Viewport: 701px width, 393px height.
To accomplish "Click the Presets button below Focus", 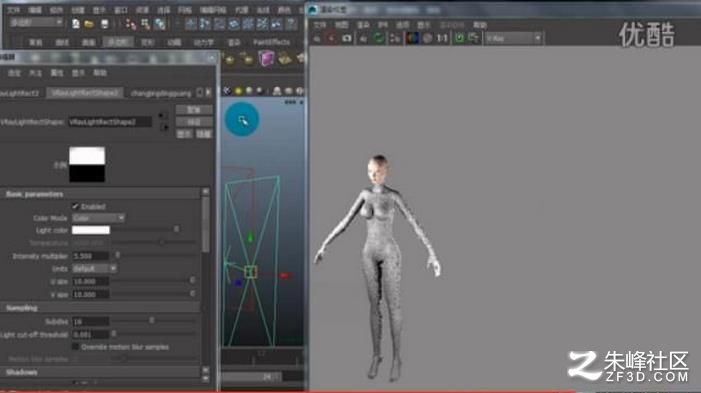I will click(x=194, y=122).
